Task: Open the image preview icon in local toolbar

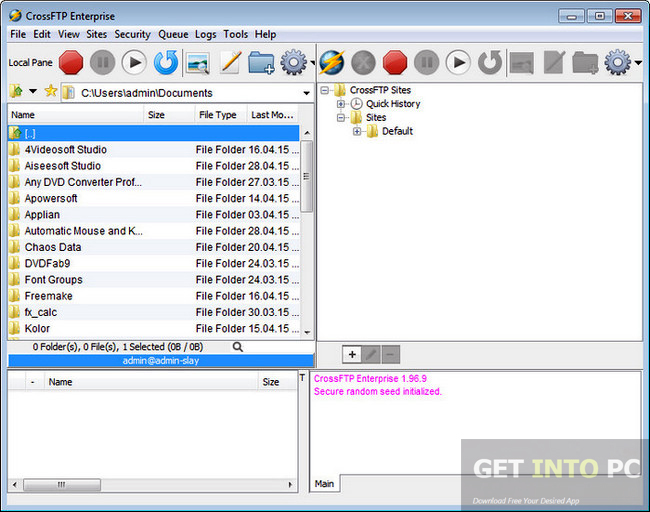Action: click(x=198, y=63)
